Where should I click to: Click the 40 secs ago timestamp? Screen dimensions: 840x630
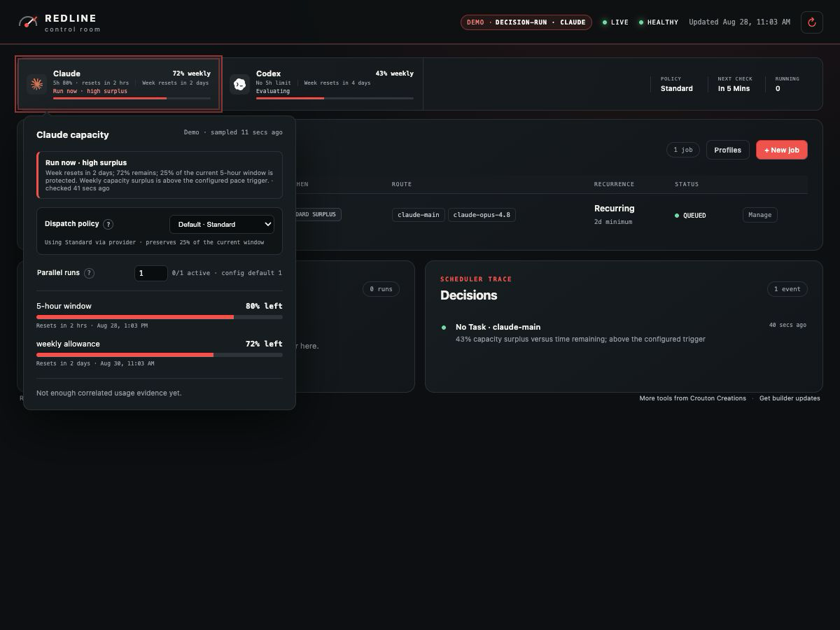click(787, 325)
